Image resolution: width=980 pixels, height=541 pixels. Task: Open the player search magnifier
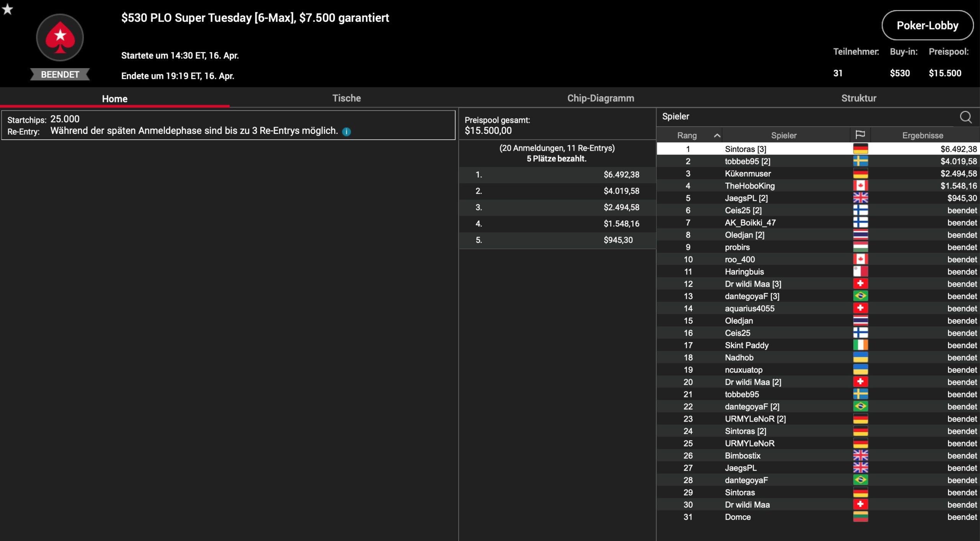coord(965,117)
